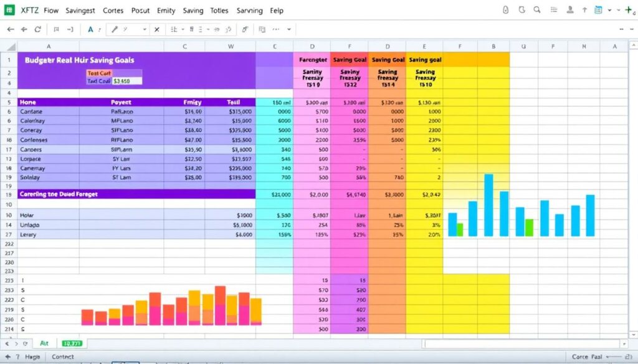Open the Savingest menu

(x=80, y=11)
